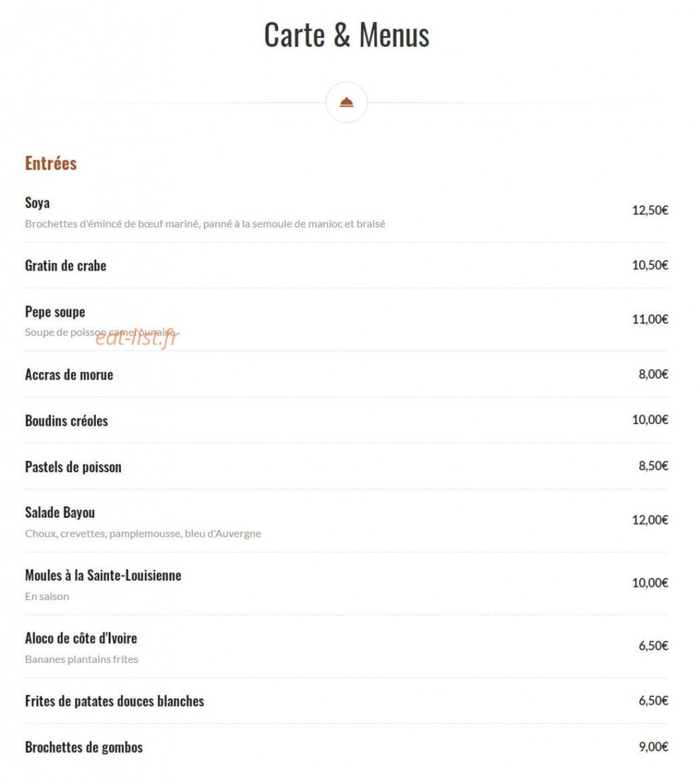
Task: Select the Brochettes de gombos item
Action: pyautogui.click(x=84, y=747)
